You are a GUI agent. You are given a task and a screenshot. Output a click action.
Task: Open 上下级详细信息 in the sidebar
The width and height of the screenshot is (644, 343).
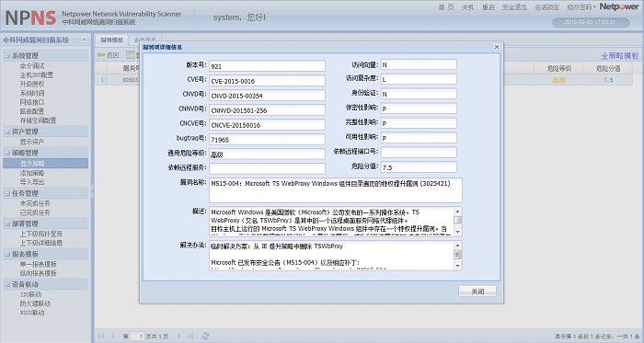[41, 243]
